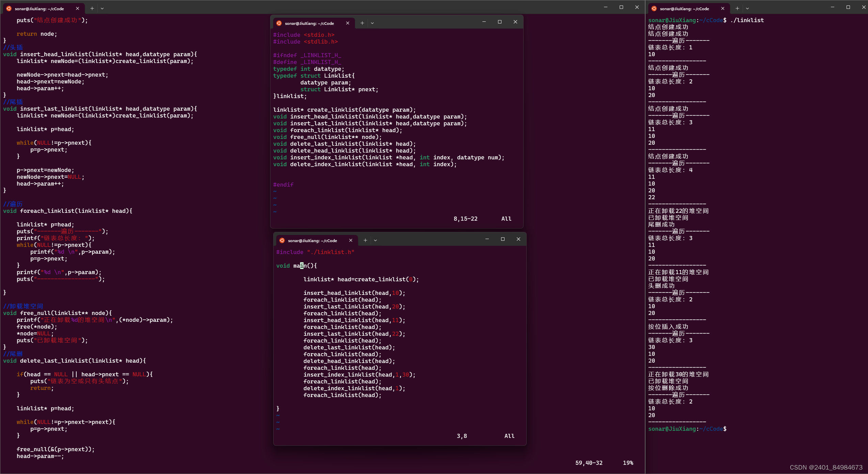Close the tab in the output terminal

(723, 9)
